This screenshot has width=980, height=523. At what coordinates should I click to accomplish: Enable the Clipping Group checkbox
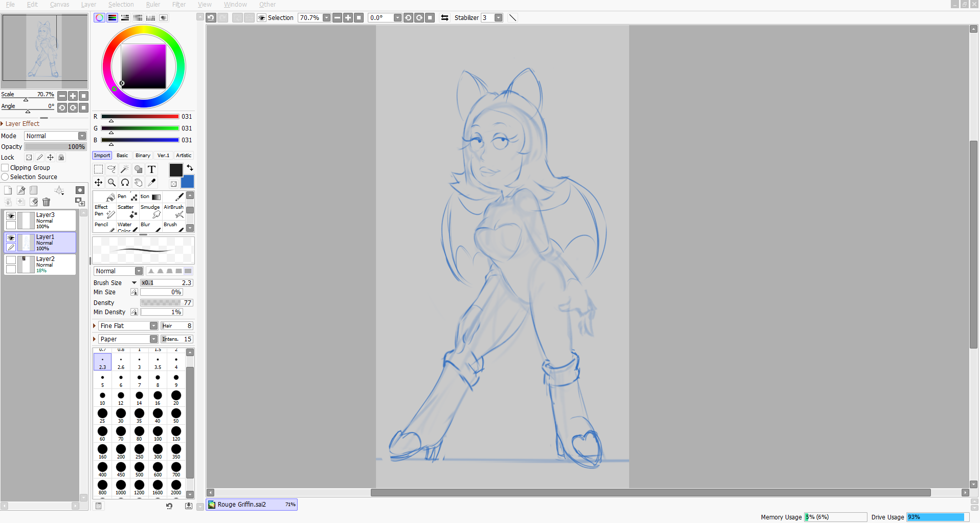point(5,168)
